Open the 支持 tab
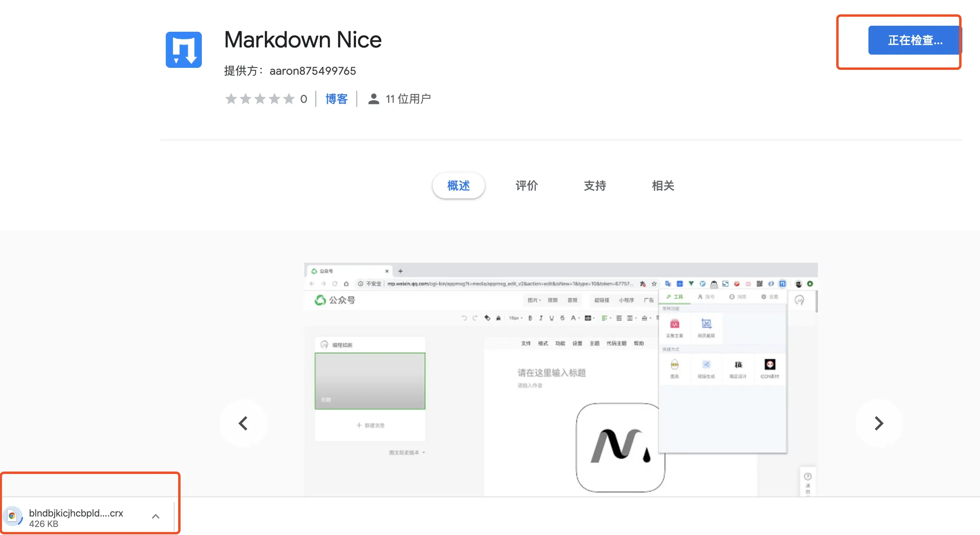This screenshot has width=980, height=535. click(595, 186)
